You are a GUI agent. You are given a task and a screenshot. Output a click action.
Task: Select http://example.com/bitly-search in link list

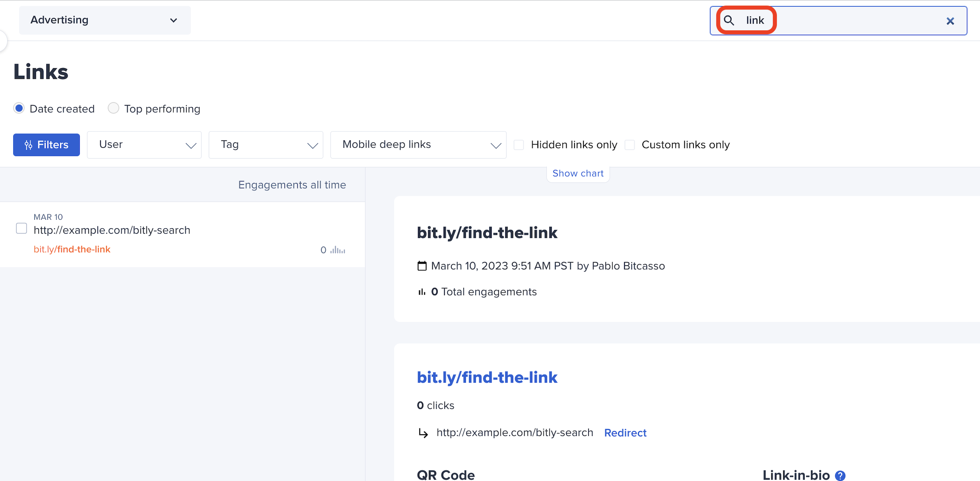pos(112,230)
